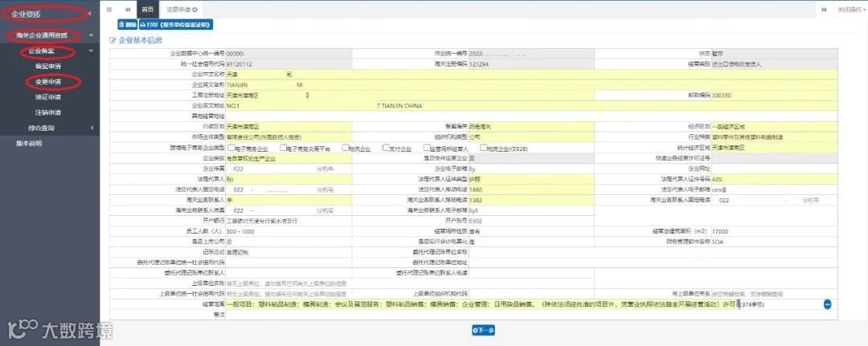Open the 备案海关 field
Screen dimensions: 868x346
point(531,127)
